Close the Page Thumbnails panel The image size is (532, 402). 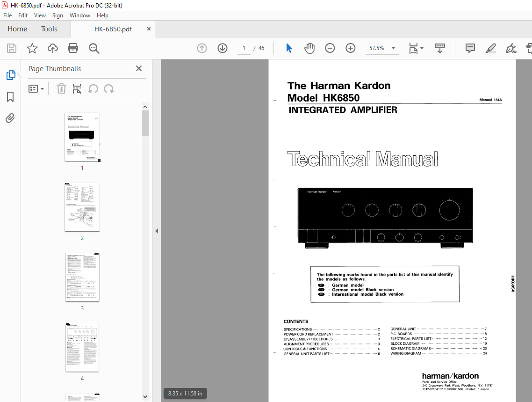pyautogui.click(x=139, y=69)
